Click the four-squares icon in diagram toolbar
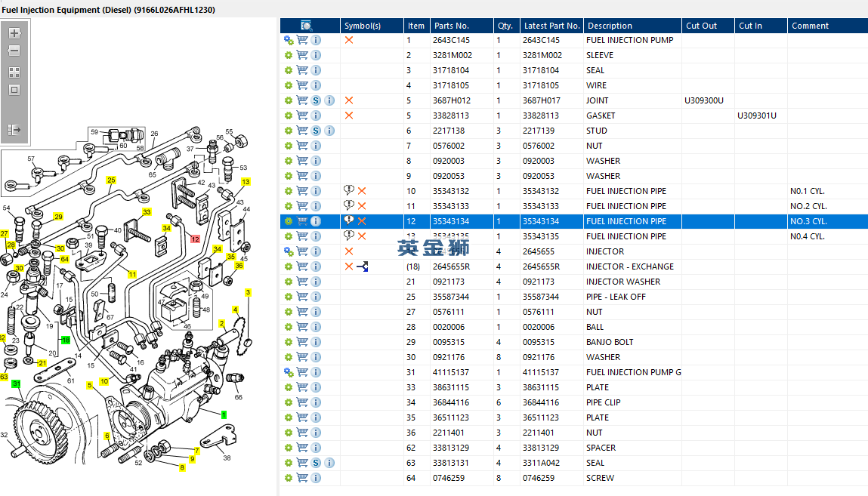This screenshot has width=868, height=496. click(14, 72)
